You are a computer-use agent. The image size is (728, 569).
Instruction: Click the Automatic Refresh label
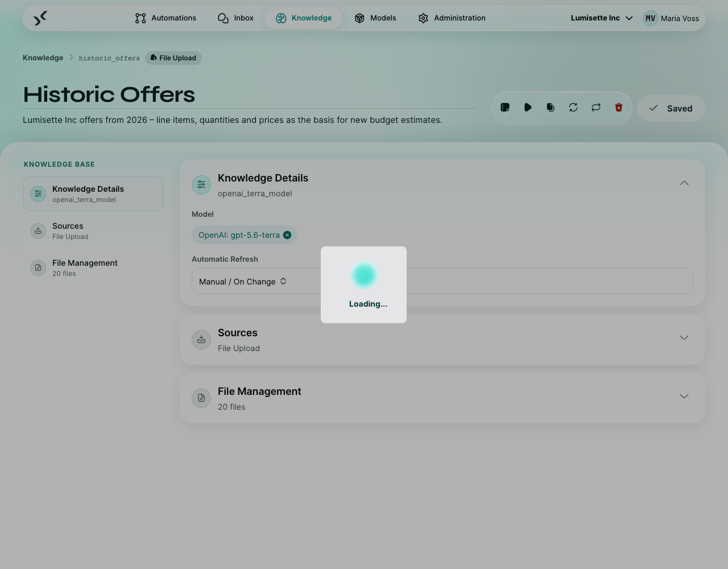pos(225,259)
